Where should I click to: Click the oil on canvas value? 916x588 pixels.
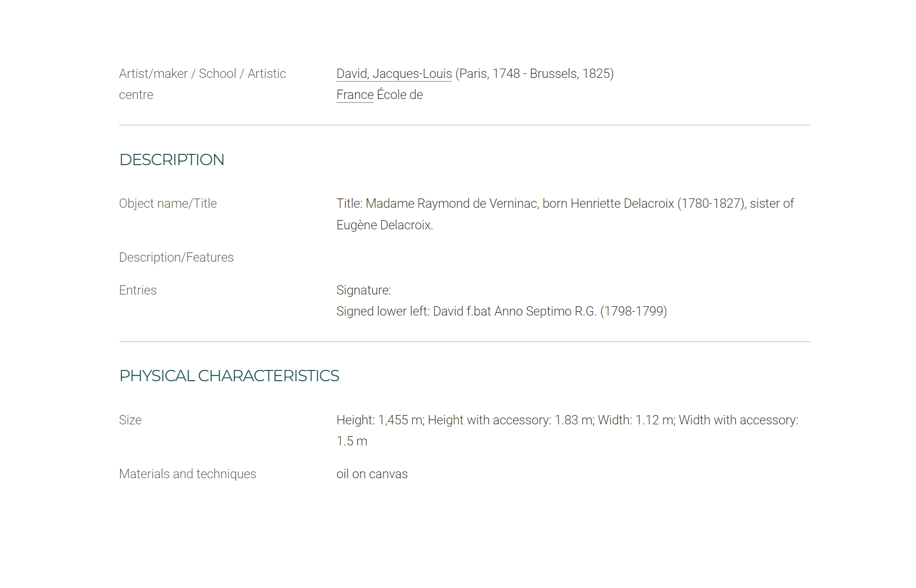[372, 474]
